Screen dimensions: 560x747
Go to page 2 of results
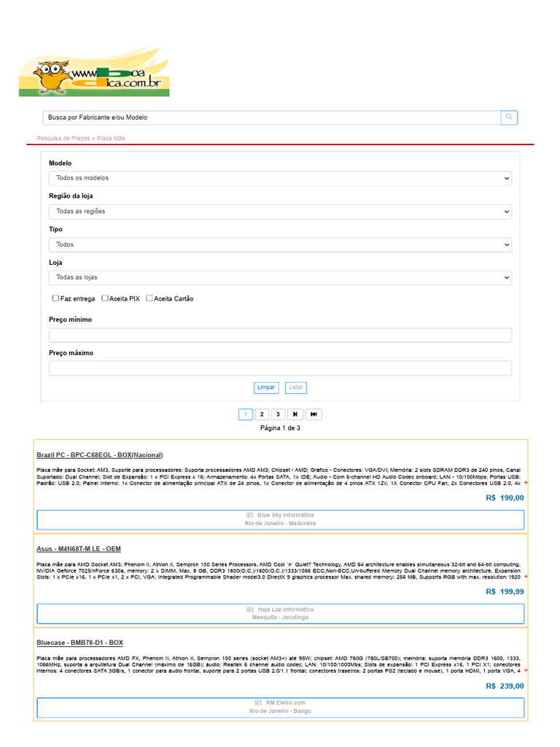pos(262,414)
